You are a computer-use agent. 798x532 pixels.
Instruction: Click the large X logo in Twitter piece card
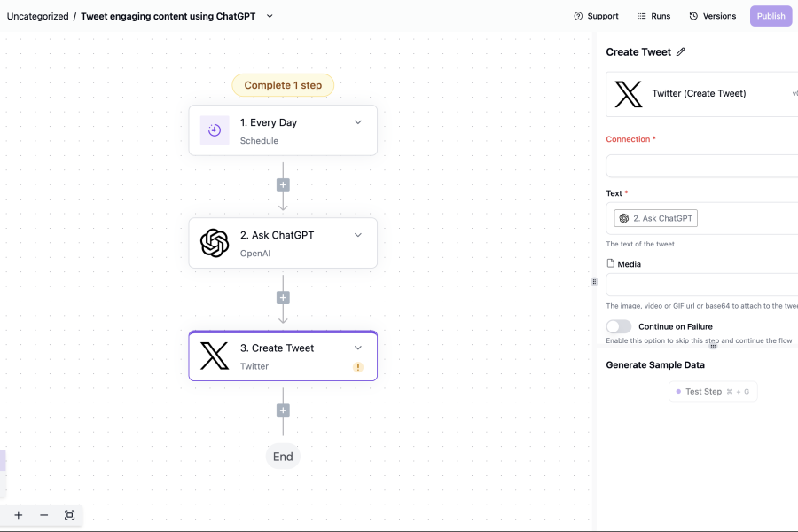pos(629,94)
